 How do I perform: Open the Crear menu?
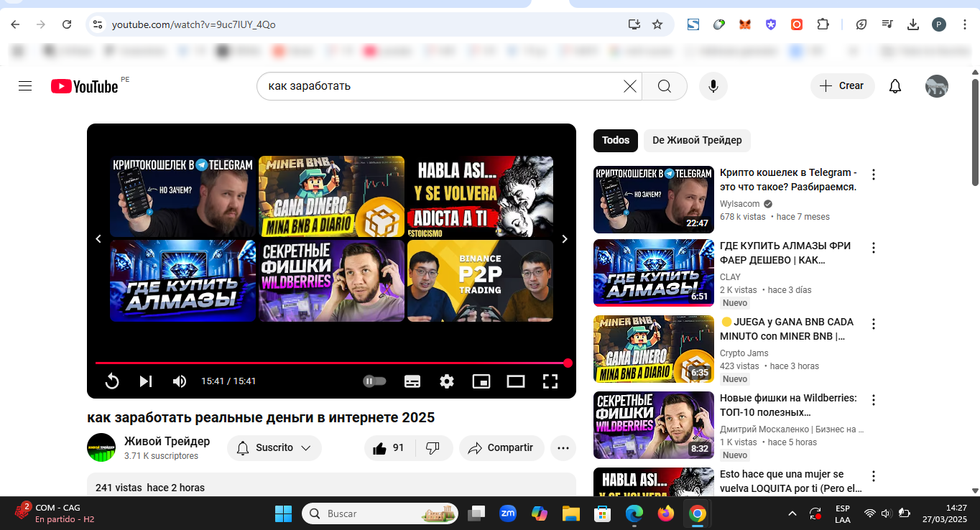843,86
